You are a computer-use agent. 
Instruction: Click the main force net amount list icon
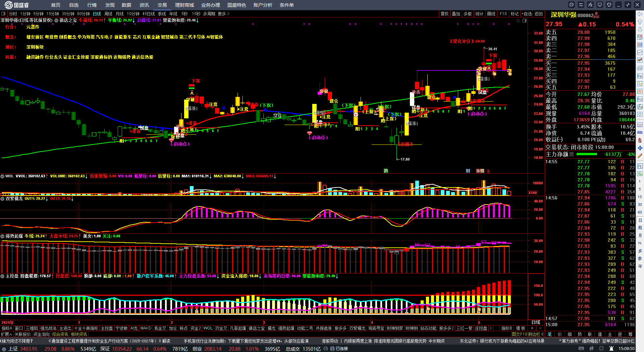(572, 154)
